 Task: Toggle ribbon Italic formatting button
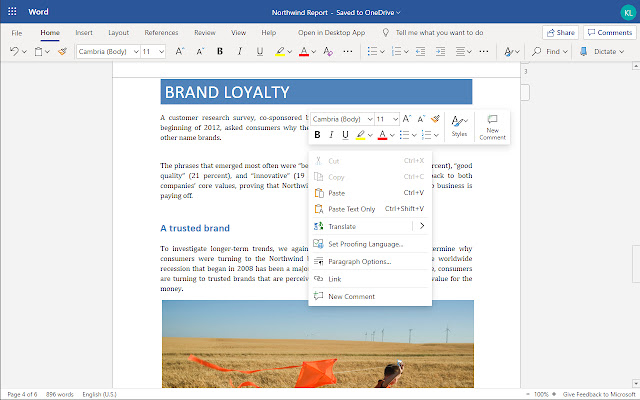[240, 51]
